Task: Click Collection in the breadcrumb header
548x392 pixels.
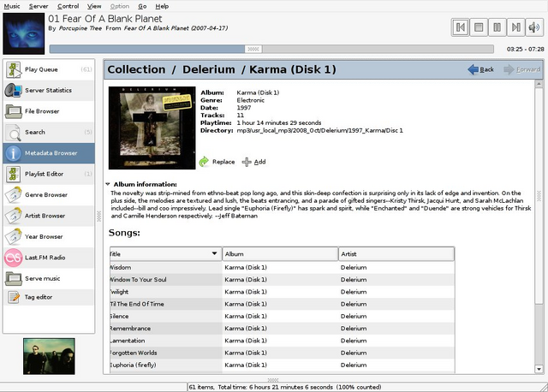Action: pyautogui.click(x=136, y=69)
